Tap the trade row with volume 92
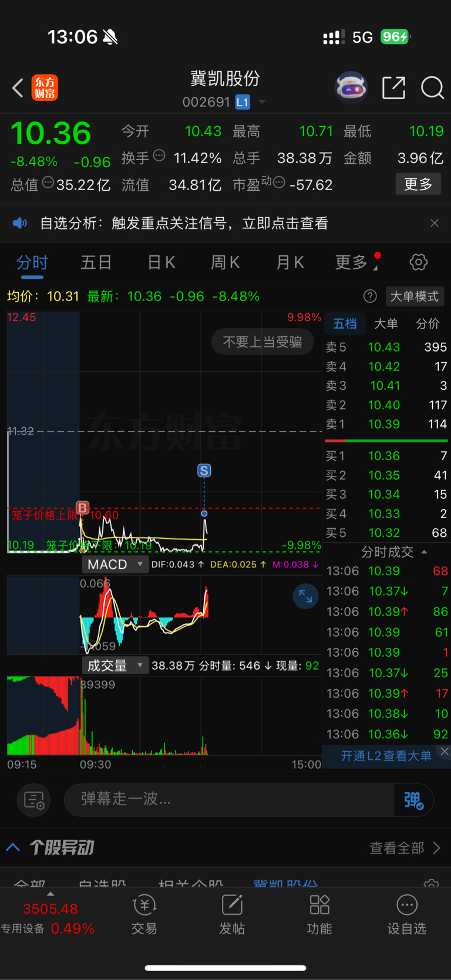 coord(386,734)
